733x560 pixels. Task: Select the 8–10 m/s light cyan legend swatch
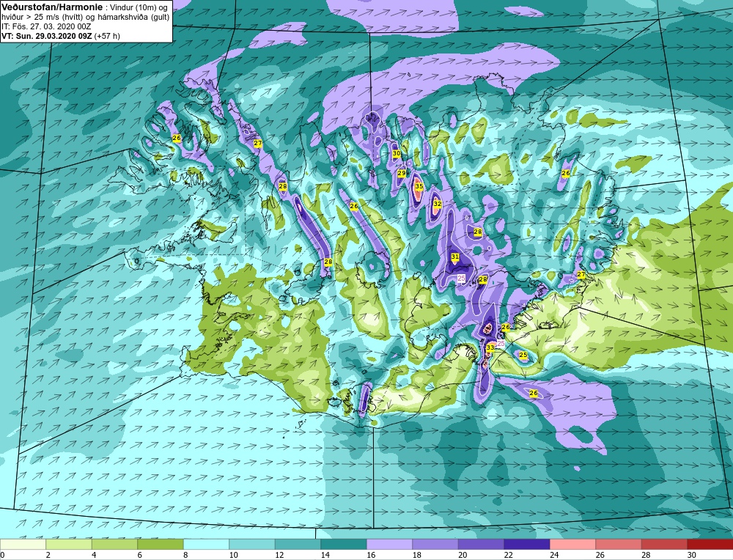206,545
